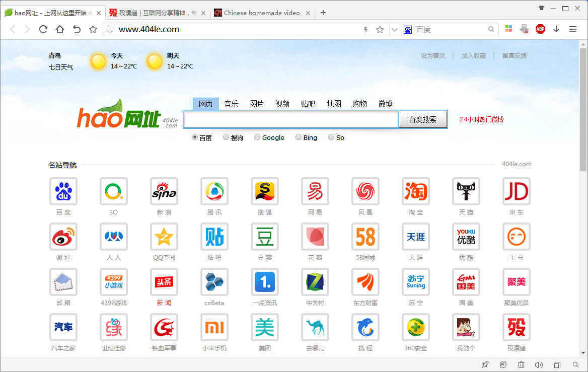
Task: Go to browser home page icon
Action: tap(60, 29)
